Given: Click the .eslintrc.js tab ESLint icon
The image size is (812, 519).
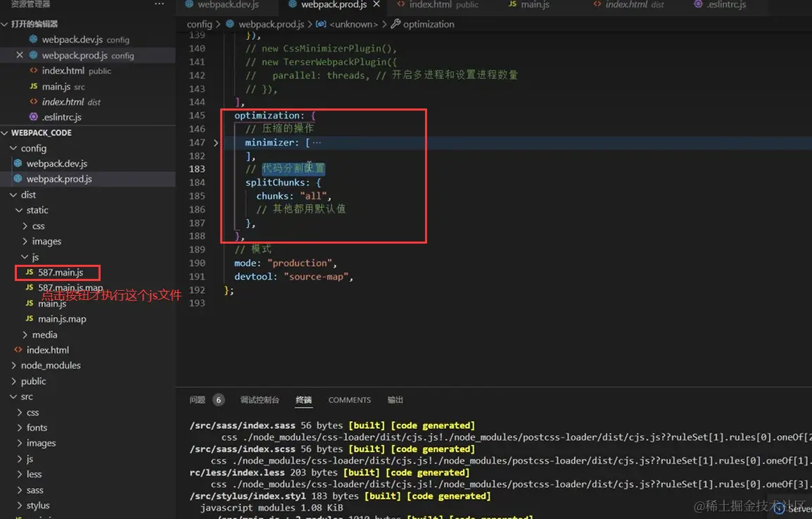Looking at the screenshot, I should pyautogui.click(x=698, y=4).
